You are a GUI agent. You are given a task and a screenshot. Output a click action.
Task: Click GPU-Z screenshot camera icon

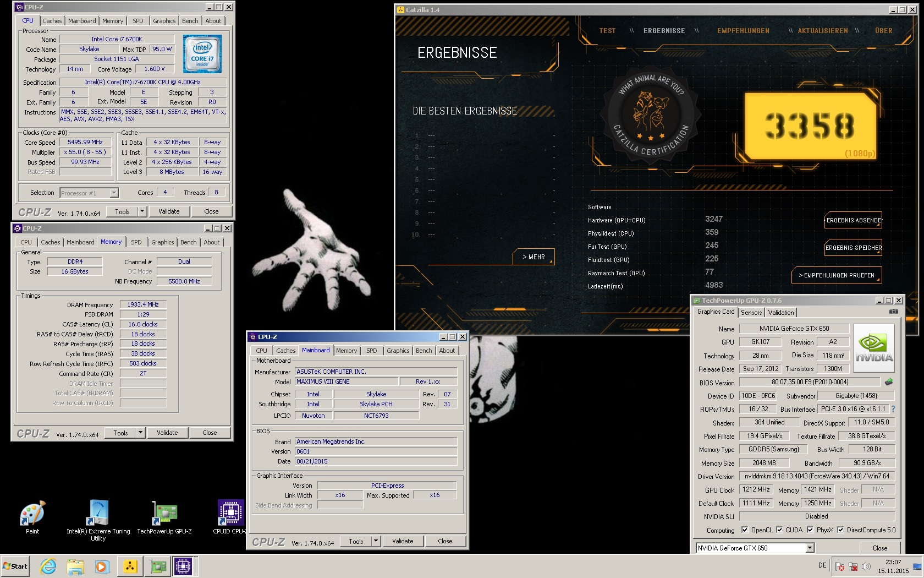(x=894, y=312)
